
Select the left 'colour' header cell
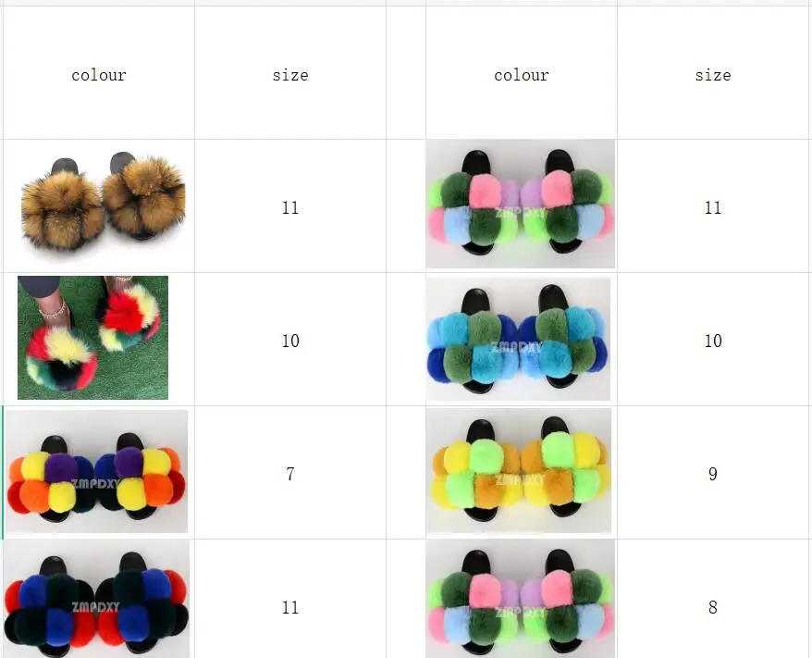tap(99, 73)
